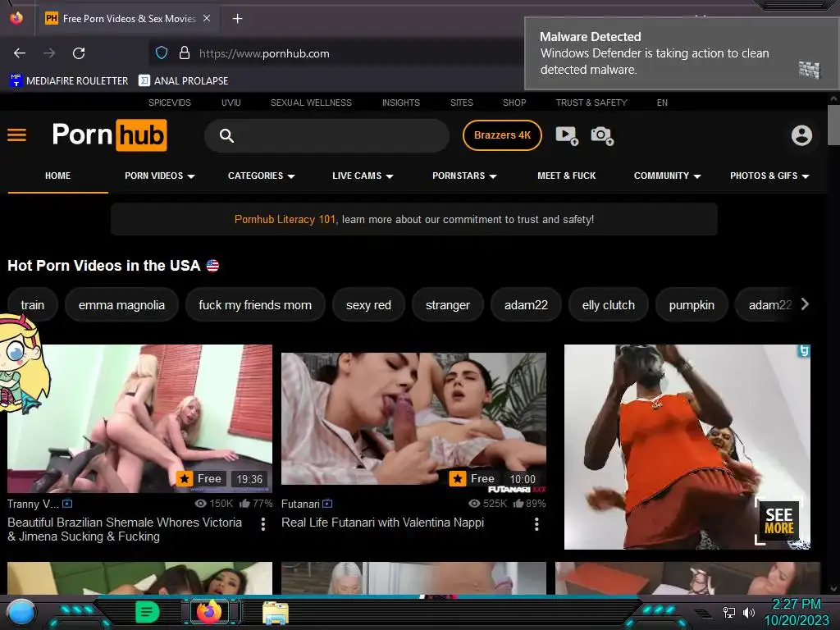Open options dots for the Victoria & Jimena video
This screenshot has width=840, height=630.
click(262, 524)
